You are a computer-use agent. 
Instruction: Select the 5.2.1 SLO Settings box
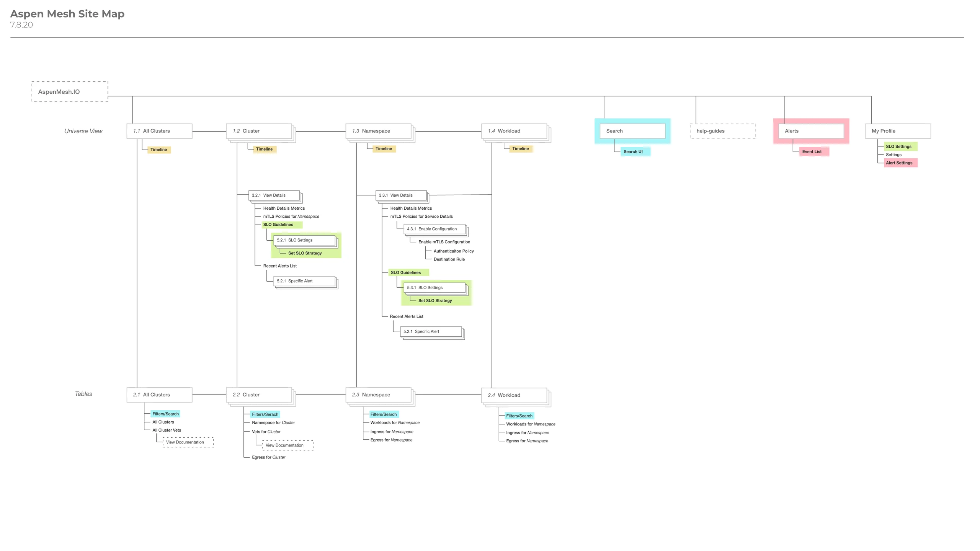(305, 240)
